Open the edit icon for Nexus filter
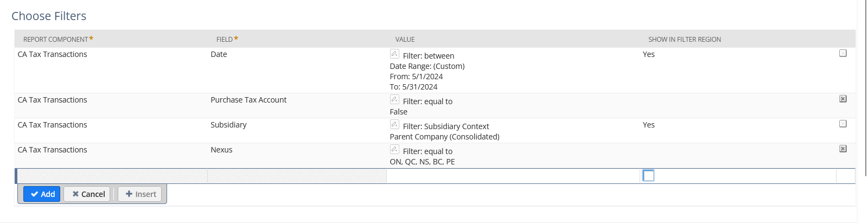 pyautogui.click(x=394, y=149)
